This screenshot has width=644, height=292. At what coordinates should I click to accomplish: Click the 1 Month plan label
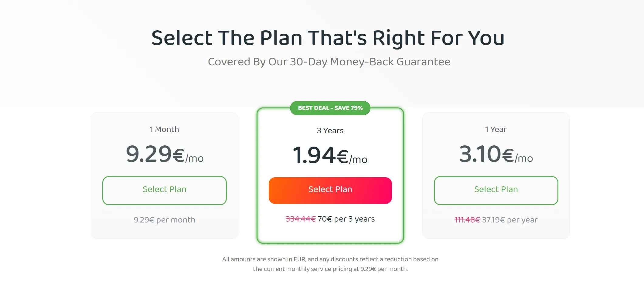[164, 129]
